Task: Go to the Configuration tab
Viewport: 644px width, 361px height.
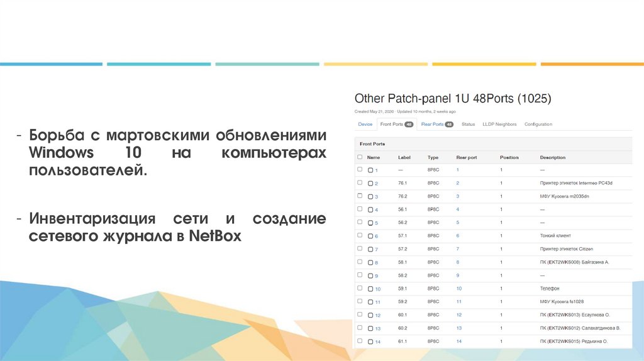Action: coord(538,125)
